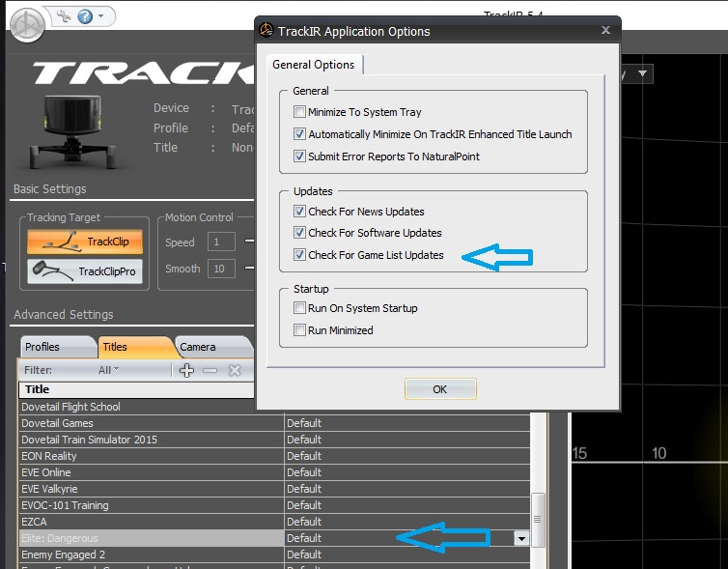The image size is (728, 569).
Task: Click the TrackIR round application menu button
Action: (27, 25)
